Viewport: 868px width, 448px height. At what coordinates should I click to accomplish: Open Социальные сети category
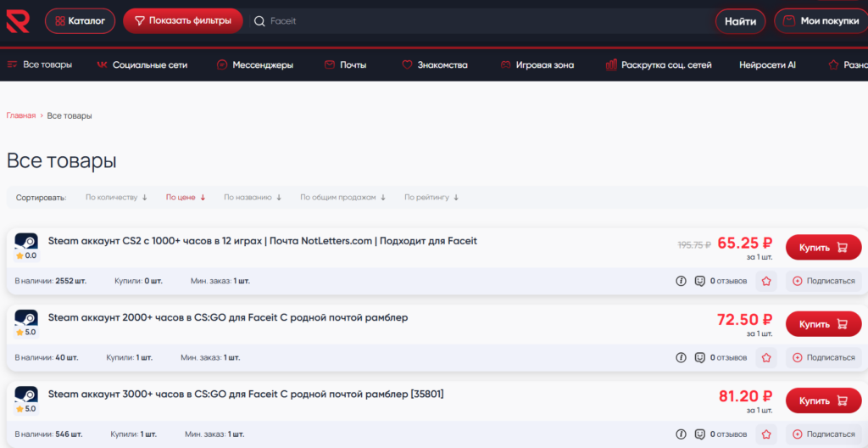pos(142,64)
